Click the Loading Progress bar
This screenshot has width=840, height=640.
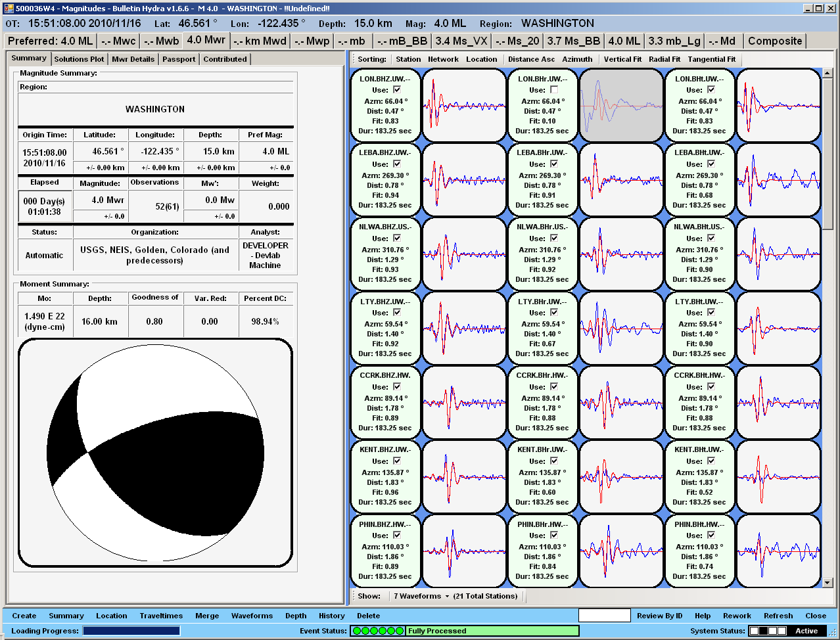pos(131,631)
